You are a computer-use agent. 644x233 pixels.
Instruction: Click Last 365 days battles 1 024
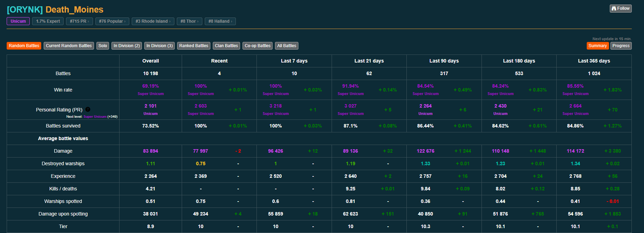[594, 72]
